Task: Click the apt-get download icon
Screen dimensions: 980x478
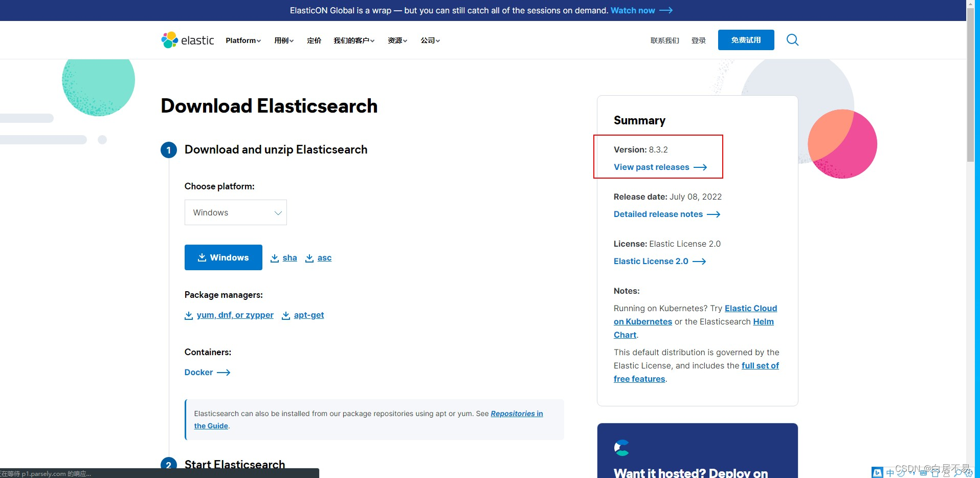Action: point(286,315)
